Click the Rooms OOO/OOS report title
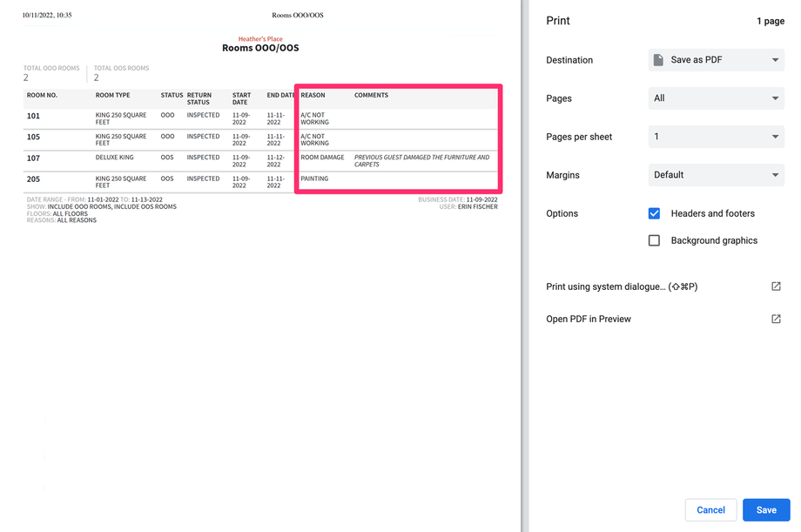 [260, 48]
